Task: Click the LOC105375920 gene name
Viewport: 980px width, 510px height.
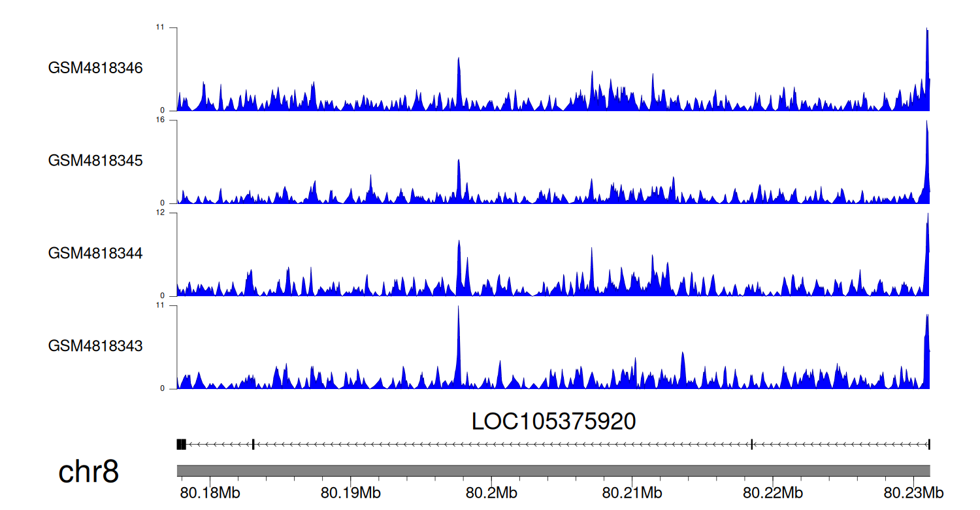Action: click(553, 422)
